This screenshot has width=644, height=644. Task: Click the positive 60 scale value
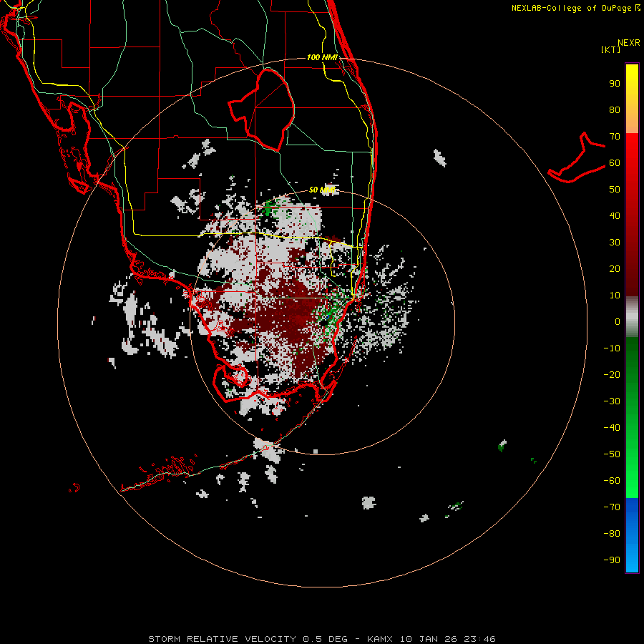point(615,163)
